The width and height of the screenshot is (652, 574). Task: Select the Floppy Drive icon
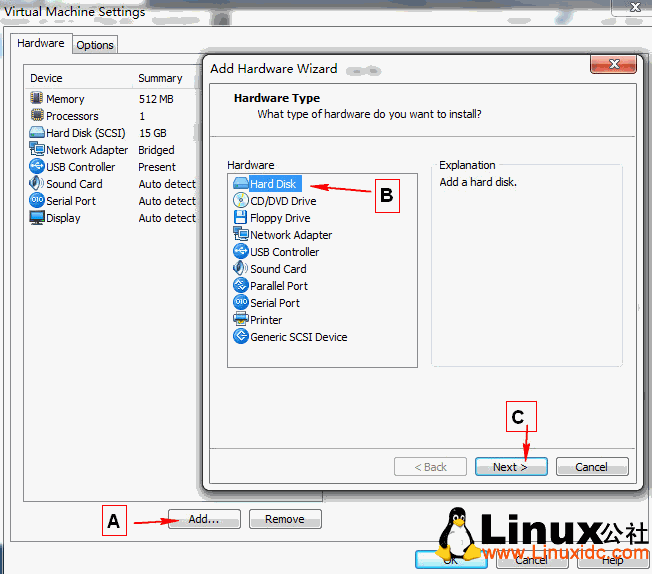point(241,218)
